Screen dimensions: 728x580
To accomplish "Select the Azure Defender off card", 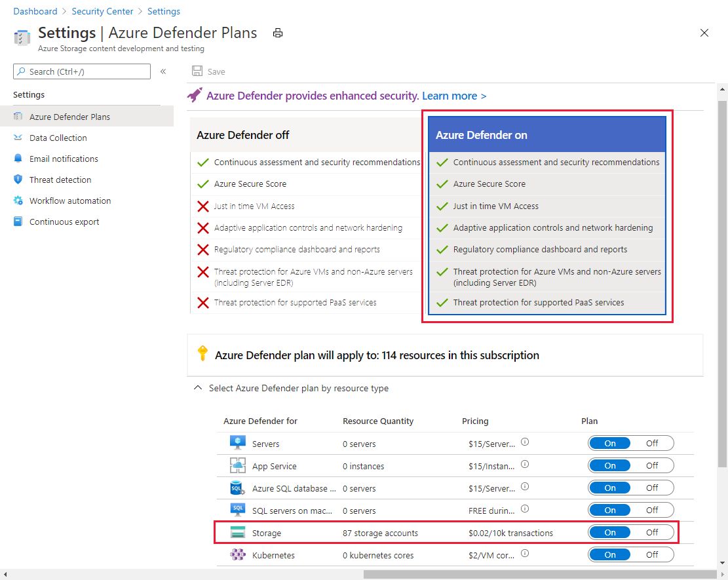I will pyautogui.click(x=305, y=135).
